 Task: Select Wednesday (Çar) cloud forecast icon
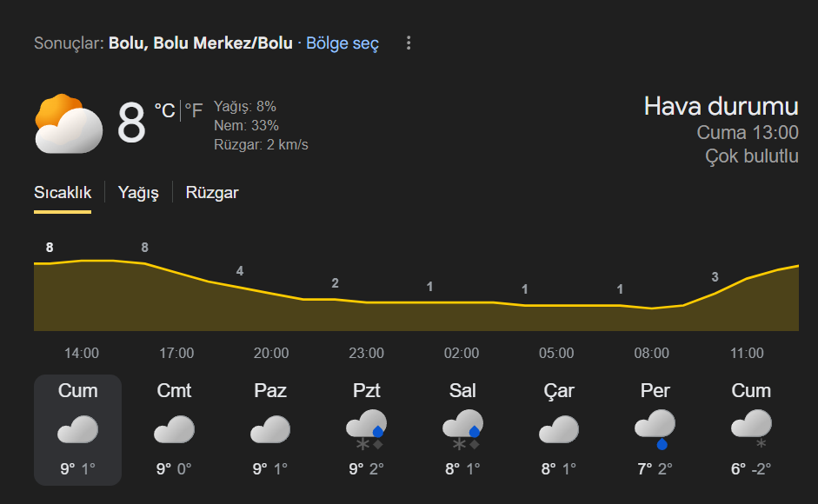pos(558,429)
